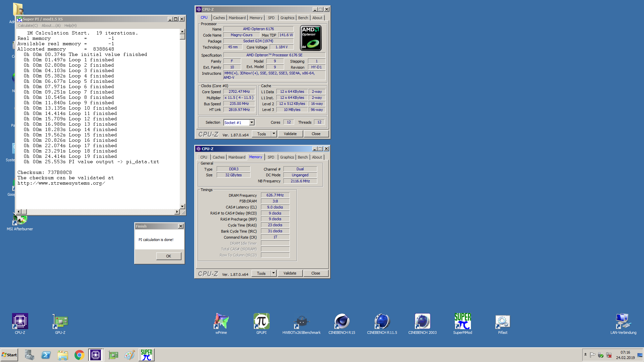Click the Multiplier field x 11.5
This screenshot has width=644, height=362.
point(239,98)
